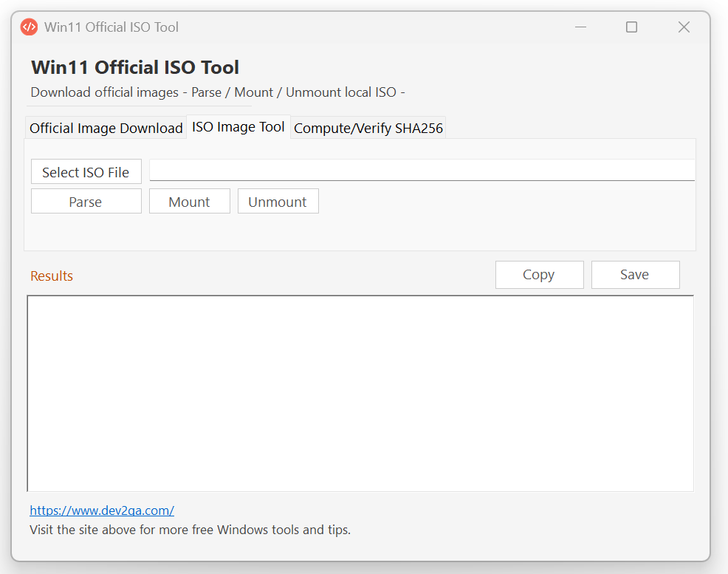Click inside the Results text area
This screenshot has height=574, width=728.
point(360,393)
